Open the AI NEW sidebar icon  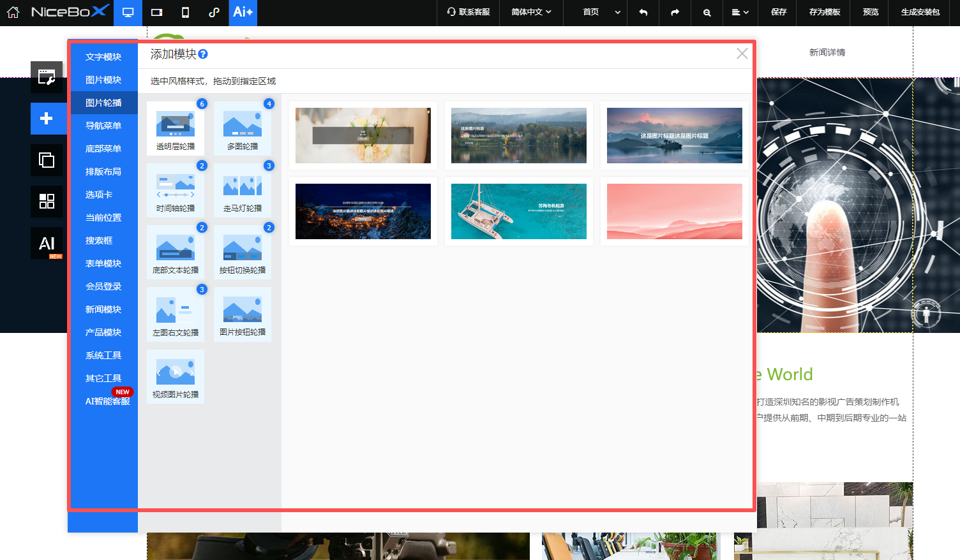(47, 243)
